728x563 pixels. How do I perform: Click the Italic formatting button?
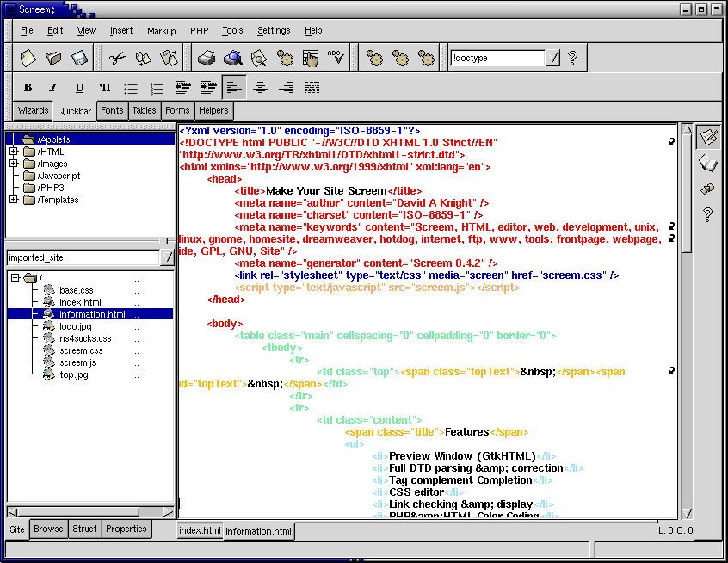pyautogui.click(x=53, y=87)
